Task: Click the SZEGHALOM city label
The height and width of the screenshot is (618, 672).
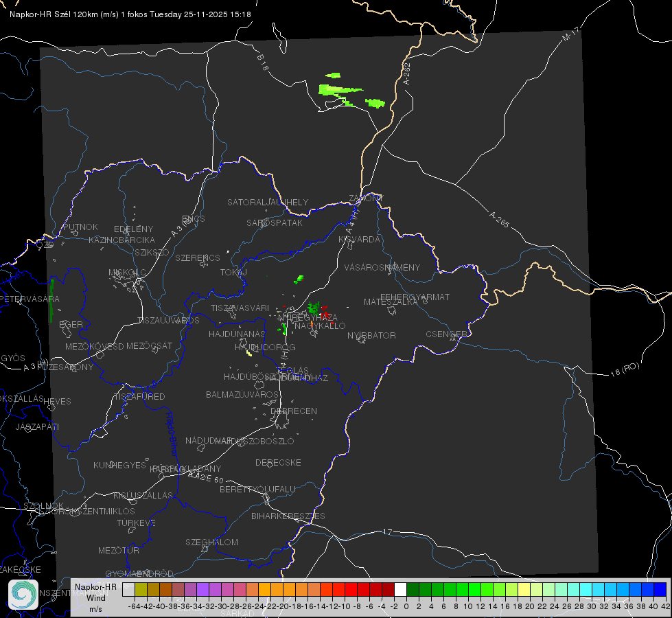Action: (x=211, y=542)
